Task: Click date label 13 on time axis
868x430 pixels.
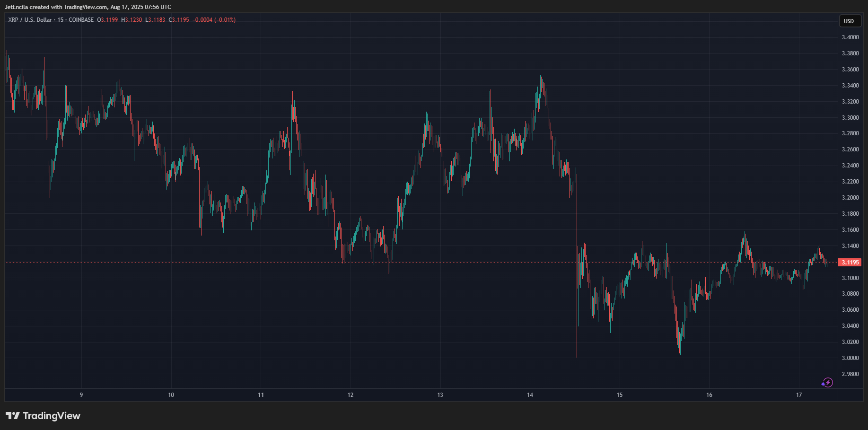Action: click(x=440, y=395)
